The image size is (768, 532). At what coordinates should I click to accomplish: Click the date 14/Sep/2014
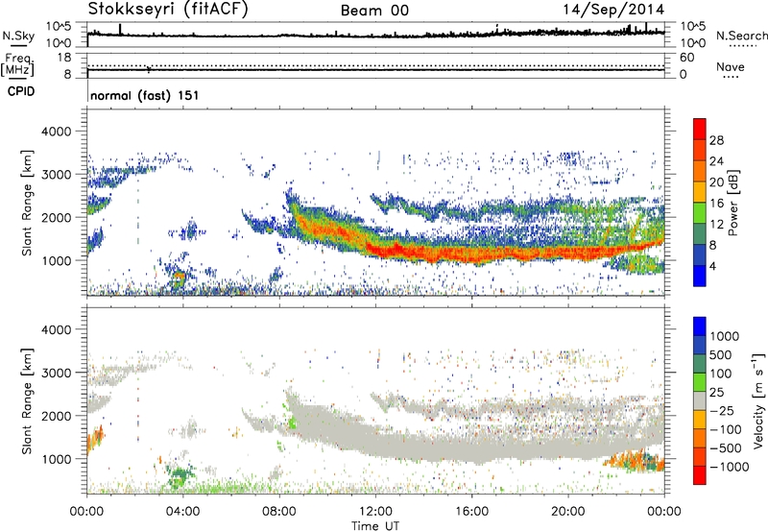[613, 10]
